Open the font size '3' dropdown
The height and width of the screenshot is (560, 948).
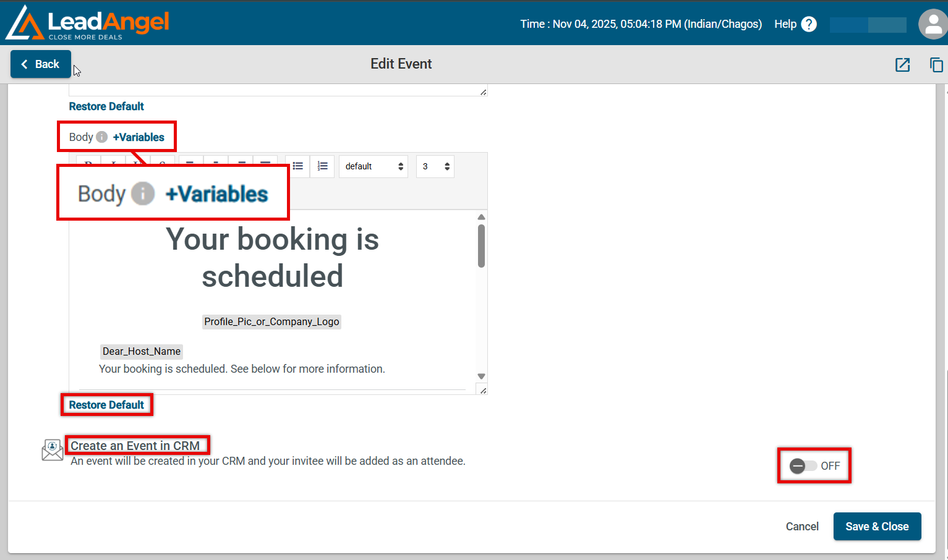point(435,166)
